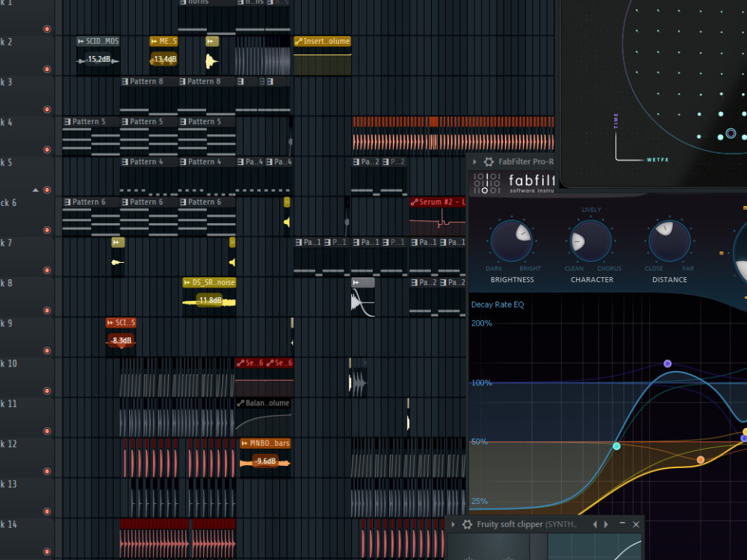Mute Track 7 with its red switch
747x560 pixels.
[46, 270]
